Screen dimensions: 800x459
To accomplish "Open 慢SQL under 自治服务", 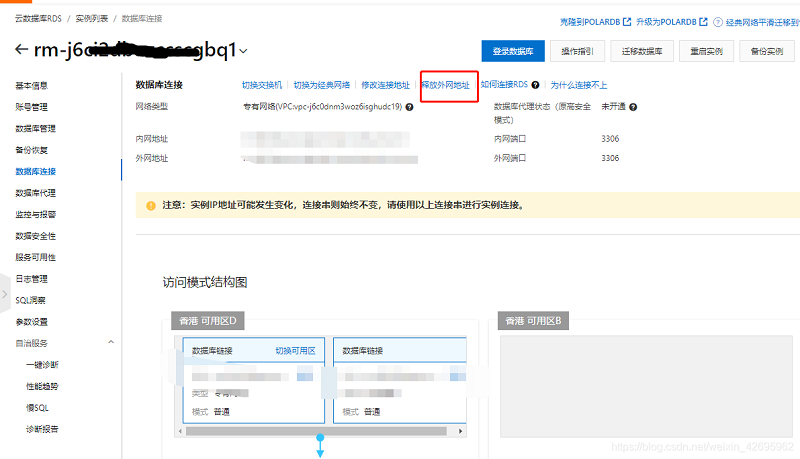I will click(37, 407).
